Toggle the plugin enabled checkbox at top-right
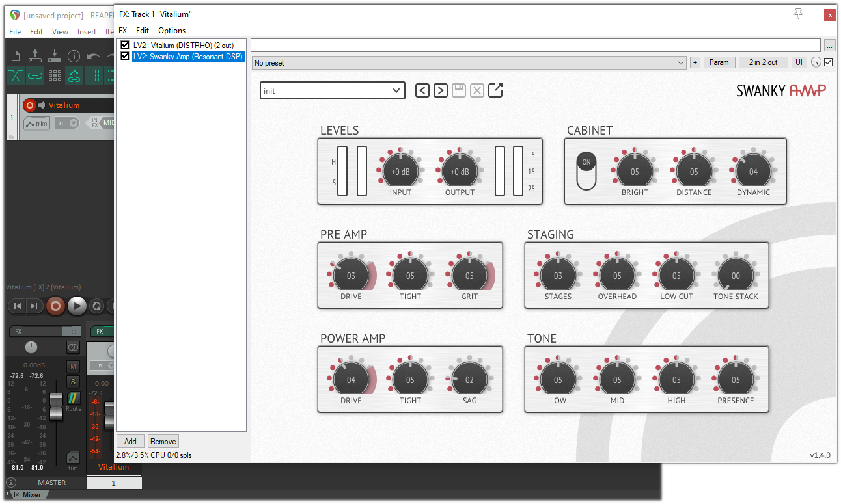 [829, 62]
